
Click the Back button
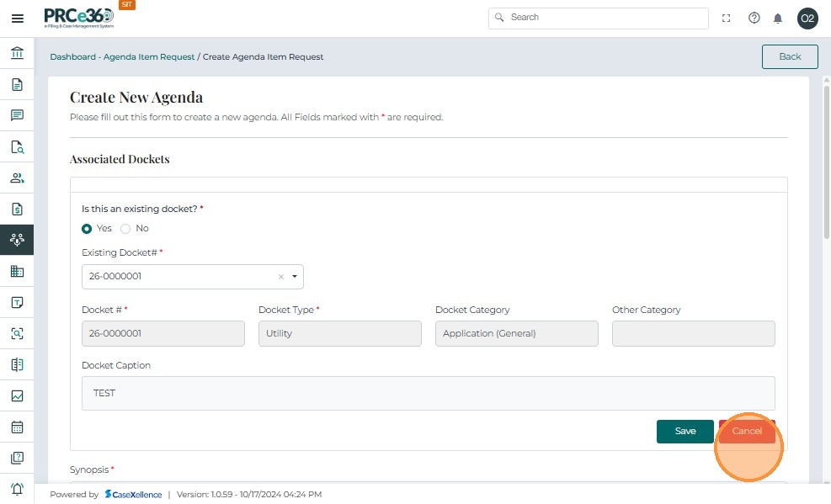pos(789,56)
